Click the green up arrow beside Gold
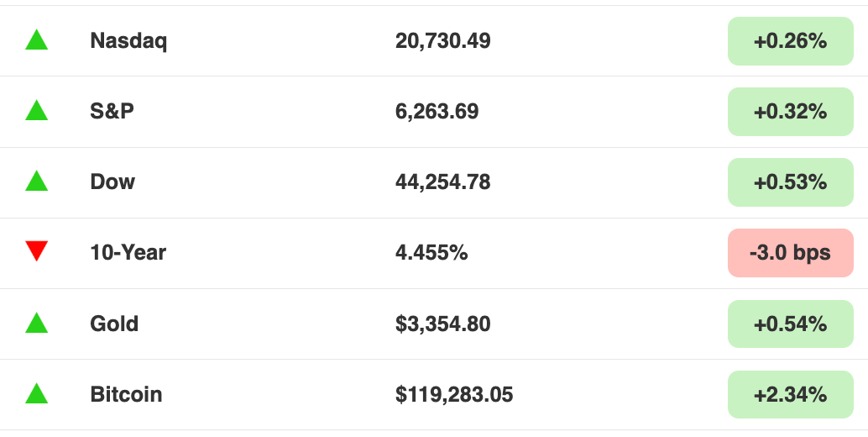868x437 pixels. point(37,323)
